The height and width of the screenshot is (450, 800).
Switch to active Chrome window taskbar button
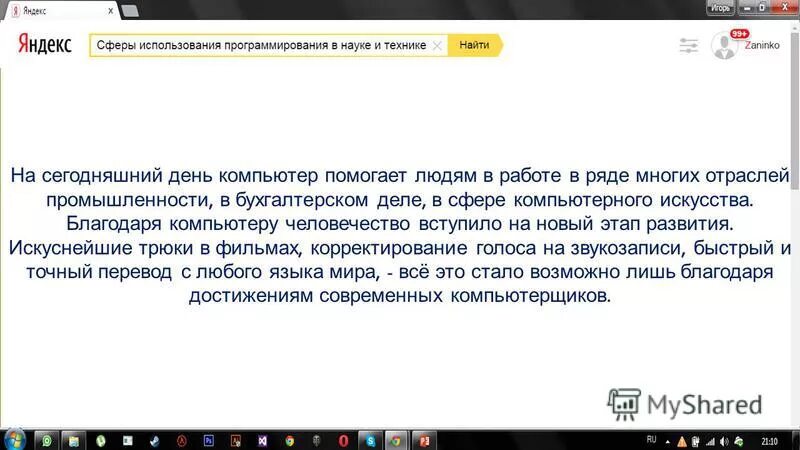396,441
